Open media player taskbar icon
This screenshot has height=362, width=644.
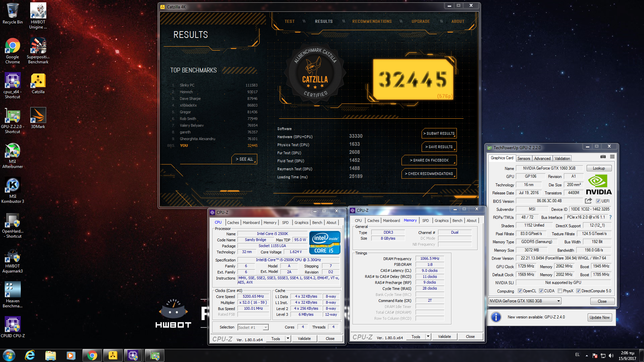[x=71, y=355]
